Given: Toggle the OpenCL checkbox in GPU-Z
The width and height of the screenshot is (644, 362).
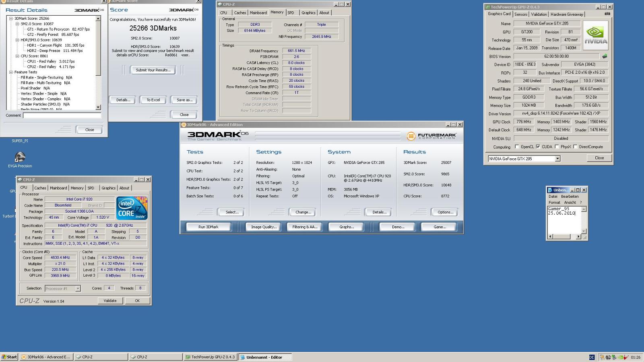Looking at the screenshot, I should (517, 147).
